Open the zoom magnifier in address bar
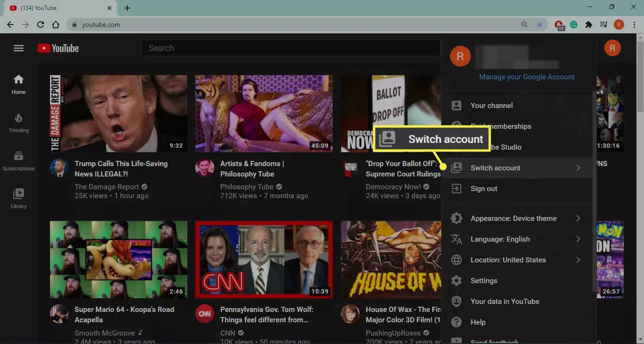This screenshot has height=344, width=644. 525,25
